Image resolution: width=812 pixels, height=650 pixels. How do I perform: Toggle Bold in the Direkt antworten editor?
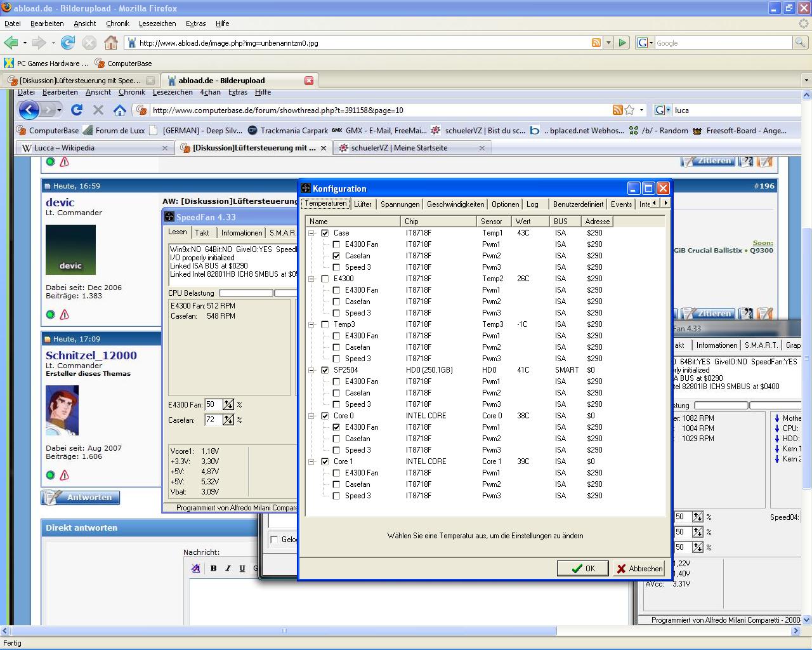tap(213, 568)
